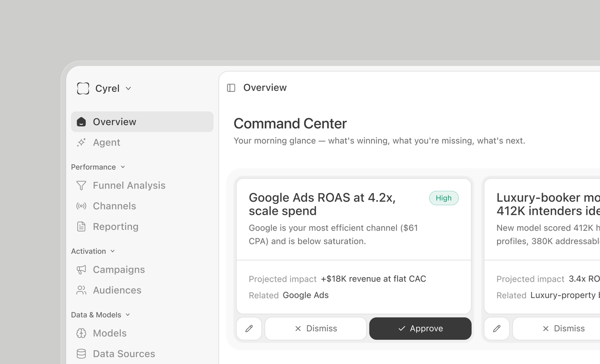
Task: Edit the Google Ads recommendation with pencil
Action: point(249,329)
